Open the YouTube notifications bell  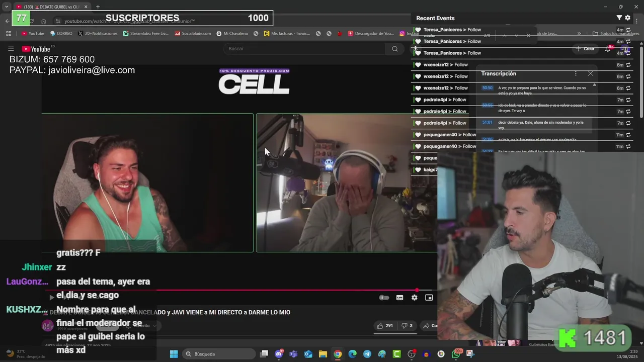coord(608,49)
